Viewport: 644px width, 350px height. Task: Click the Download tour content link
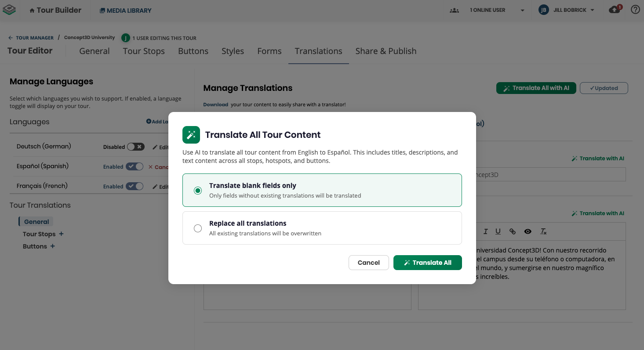point(215,105)
